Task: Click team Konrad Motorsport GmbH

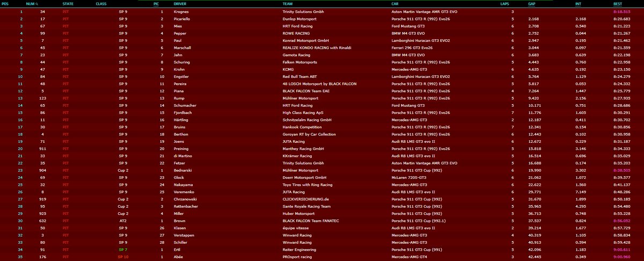Action: pyautogui.click(x=305, y=40)
